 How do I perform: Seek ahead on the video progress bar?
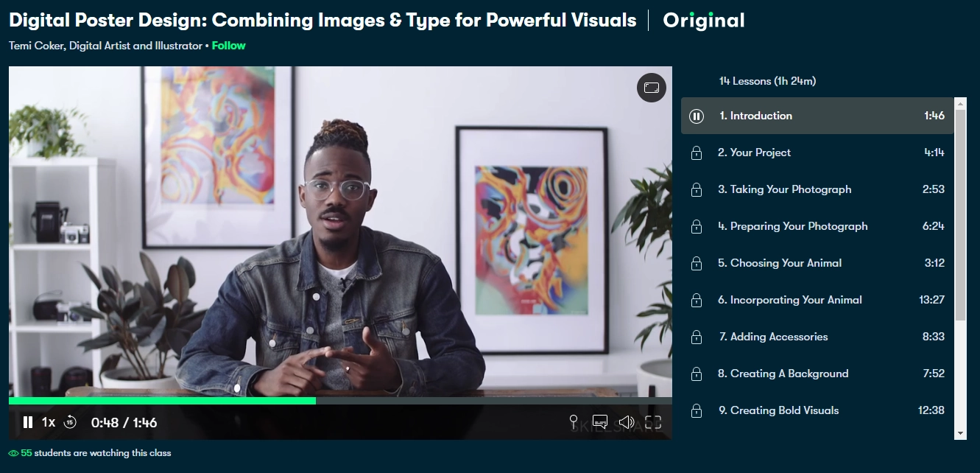493,401
